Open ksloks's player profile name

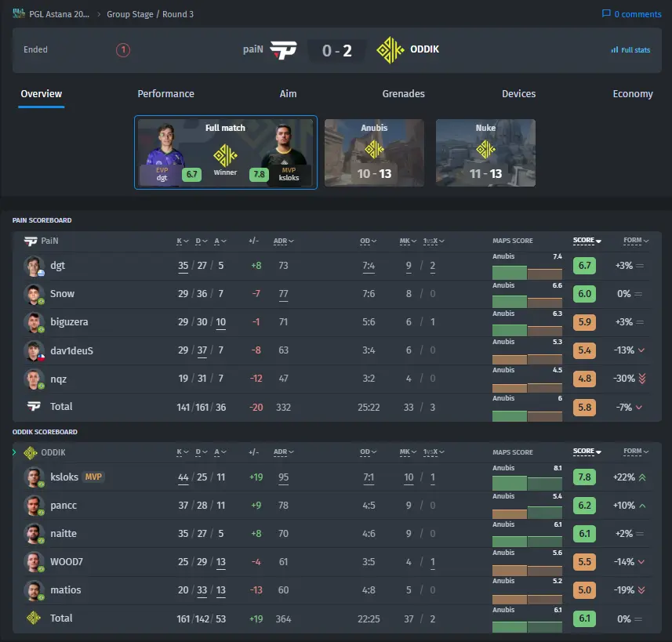pos(64,477)
